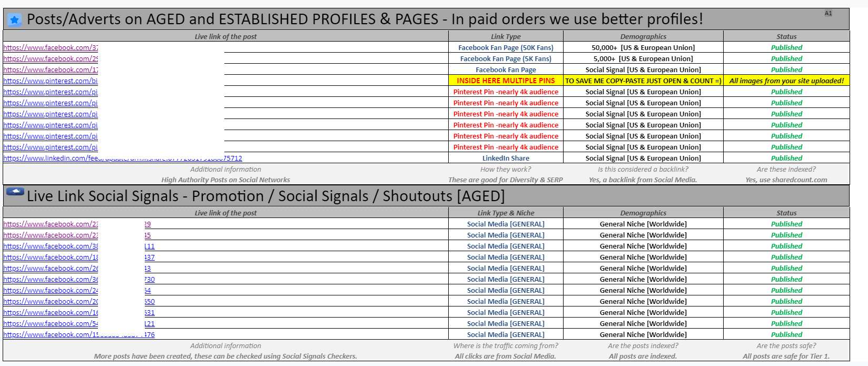Select Social Media [GENERAL] beside link ending 111

point(506,246)
